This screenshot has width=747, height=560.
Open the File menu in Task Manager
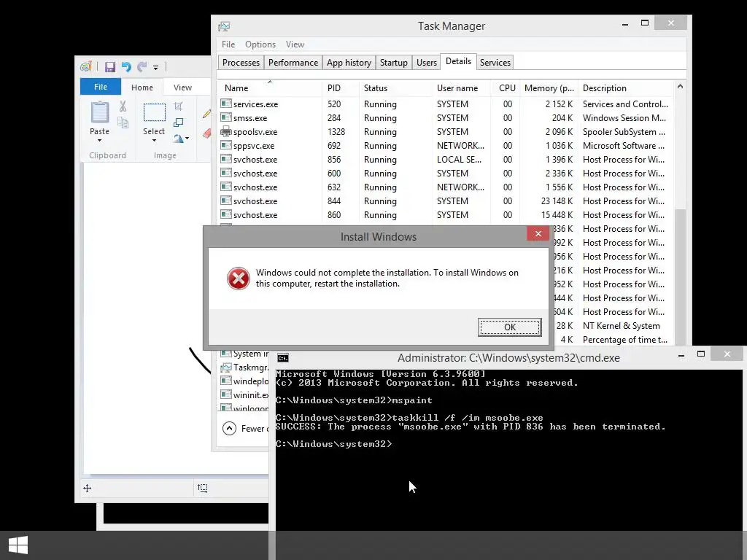[228, 44]
